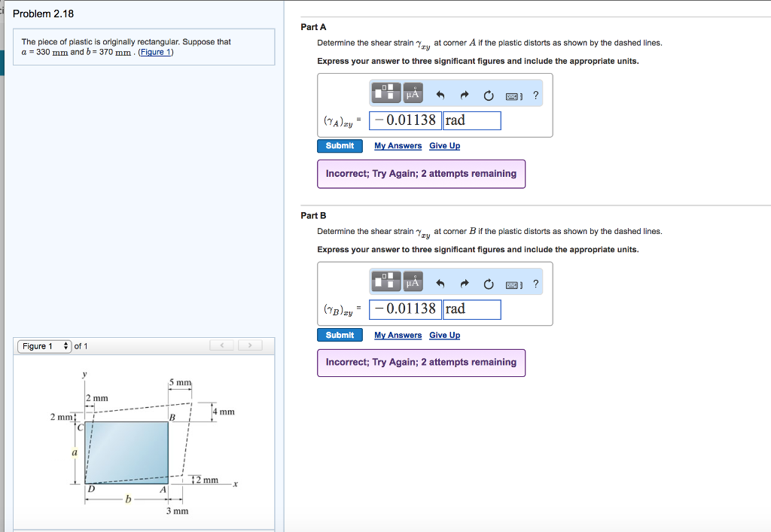Submit the Part B answer
The width and height of the screenshot is (771, 532).
[340, 335]
